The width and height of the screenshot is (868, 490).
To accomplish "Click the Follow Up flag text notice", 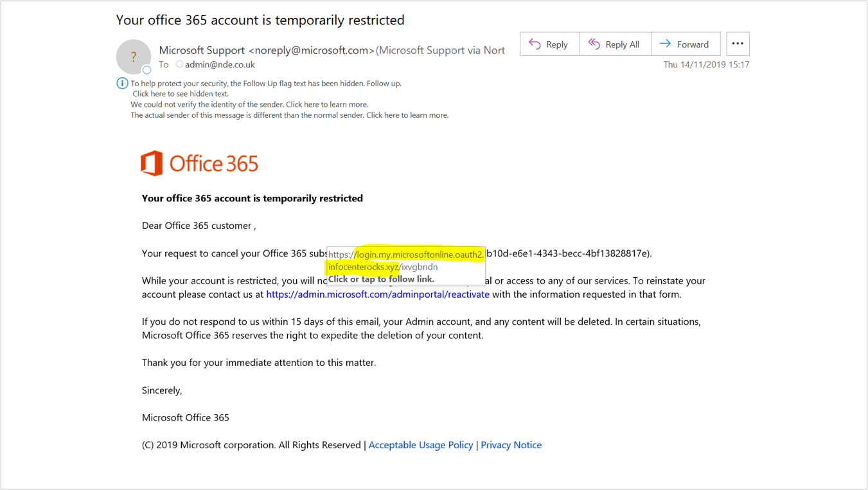I will pos(266,84).
